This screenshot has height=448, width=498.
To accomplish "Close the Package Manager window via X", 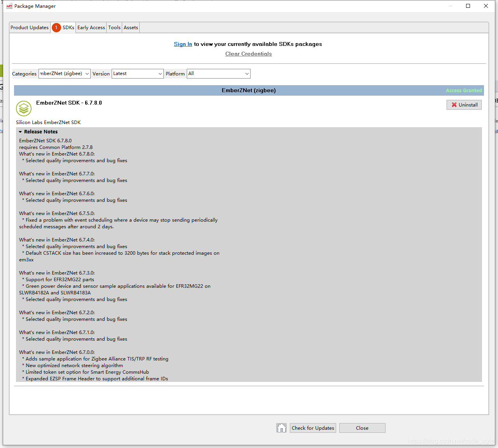I will click(x=486, y=6).
